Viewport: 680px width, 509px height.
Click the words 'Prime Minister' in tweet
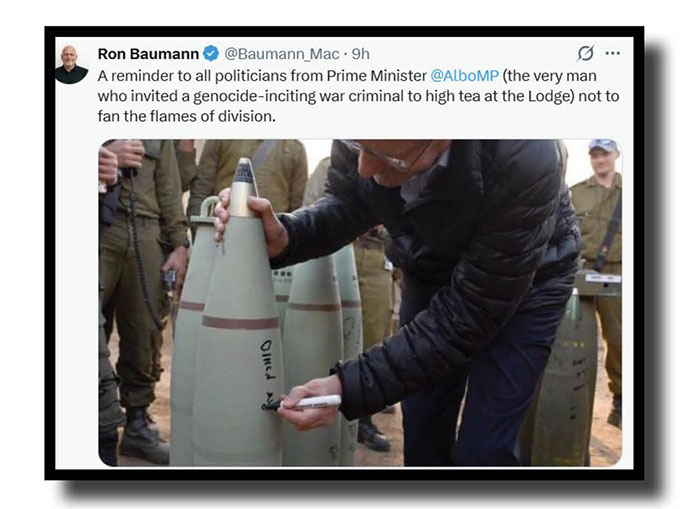pos(376,76)
